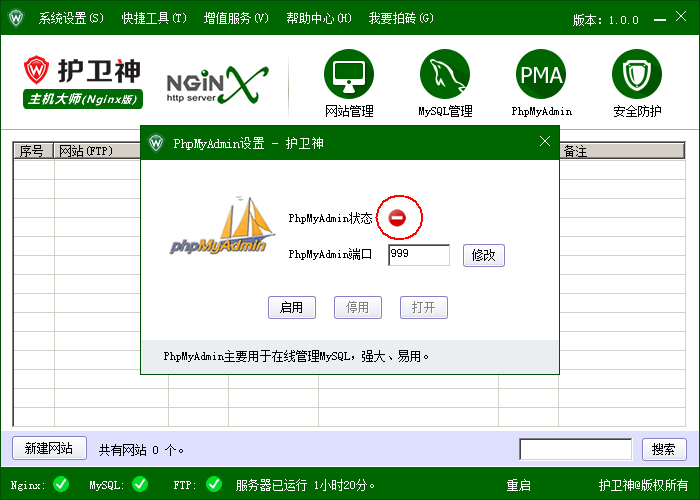
Task: Click the 停用 button
Action: click(358, 308)
